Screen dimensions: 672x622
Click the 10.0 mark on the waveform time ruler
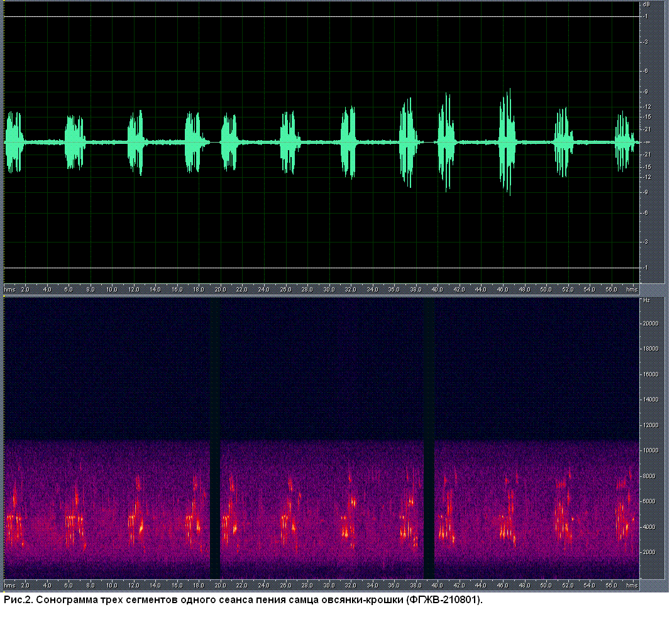click(112, 290)
